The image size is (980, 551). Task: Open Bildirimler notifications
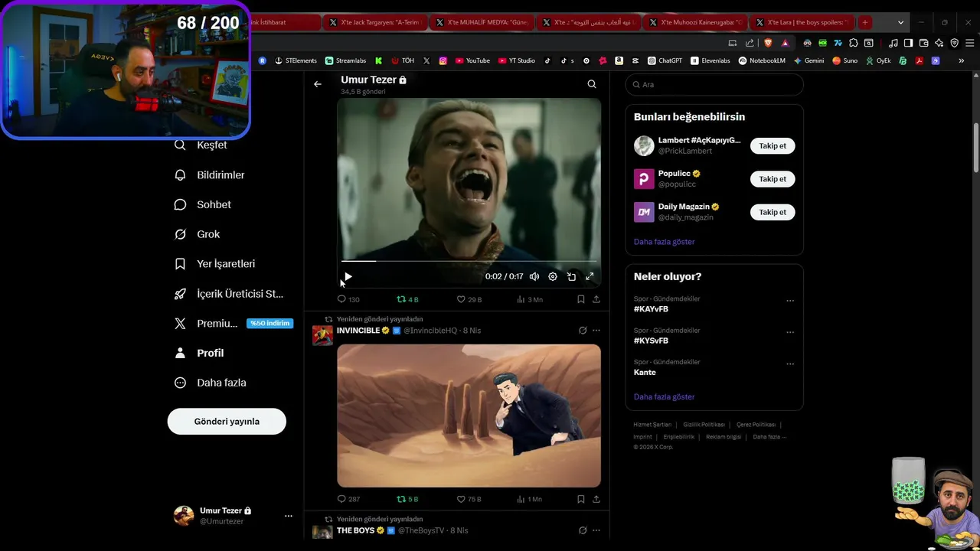point(211,174)
